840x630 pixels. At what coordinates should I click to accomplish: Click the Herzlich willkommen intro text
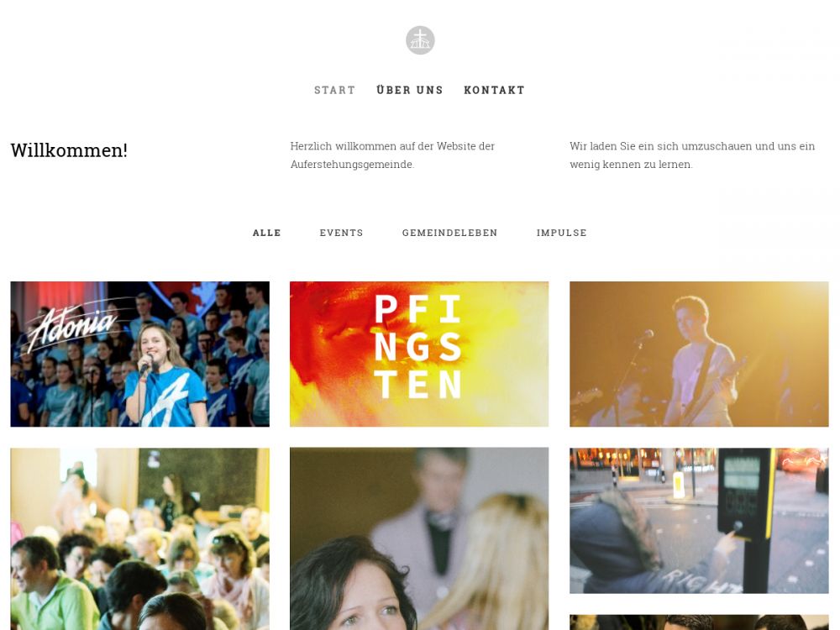coord(392,155)
